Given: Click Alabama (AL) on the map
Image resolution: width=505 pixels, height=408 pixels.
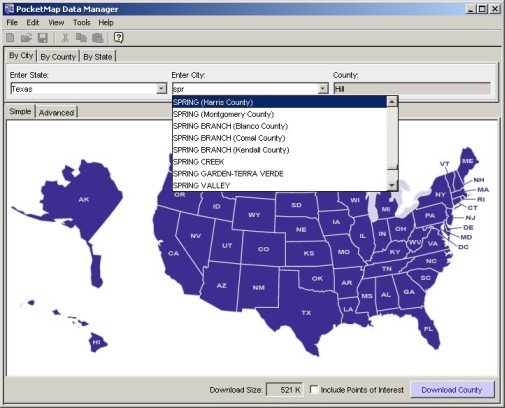Looking at the screenshot, I should [x=386, y=295].
